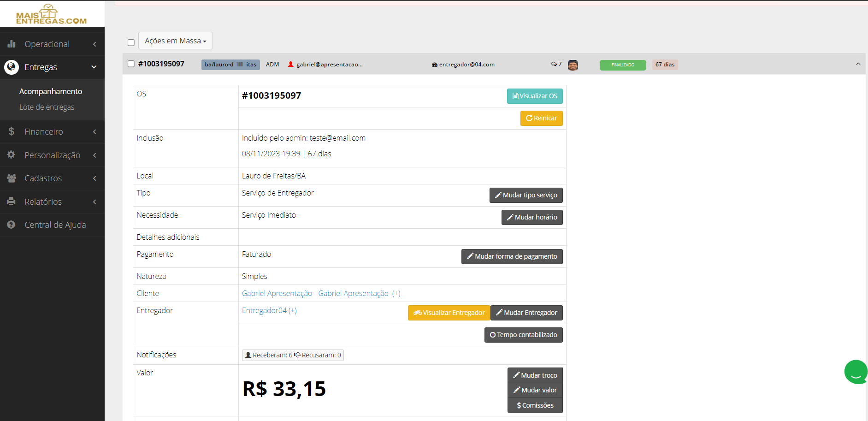
Task: Click the entregador@04.com text
Action: (467, 65)
